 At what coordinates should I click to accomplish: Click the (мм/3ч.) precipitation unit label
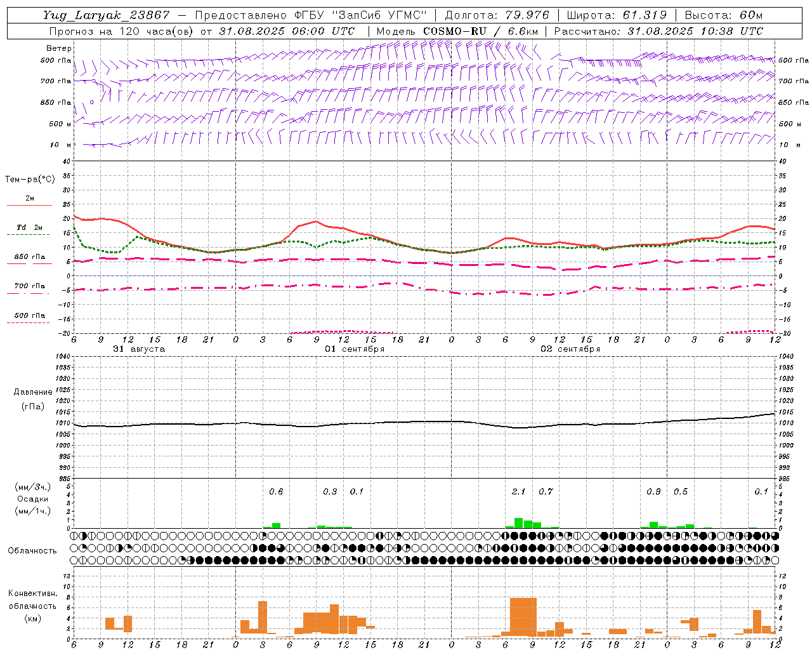(33, 487)
